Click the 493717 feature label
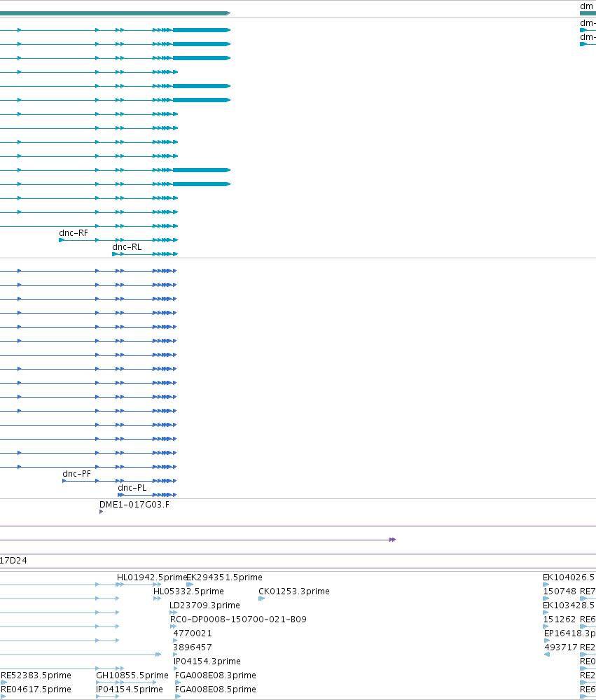Screen dimensions: 596x700 tap(561, 647)
